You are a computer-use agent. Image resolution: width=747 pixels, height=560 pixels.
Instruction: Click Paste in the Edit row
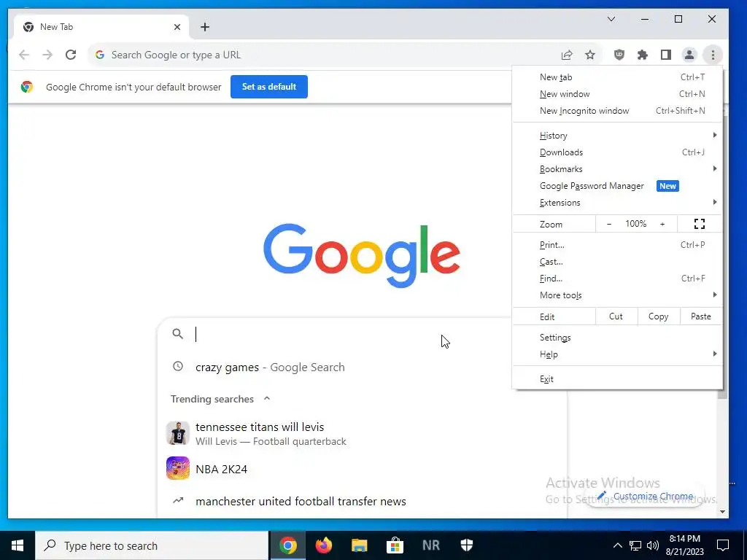(x=701, y=316)
